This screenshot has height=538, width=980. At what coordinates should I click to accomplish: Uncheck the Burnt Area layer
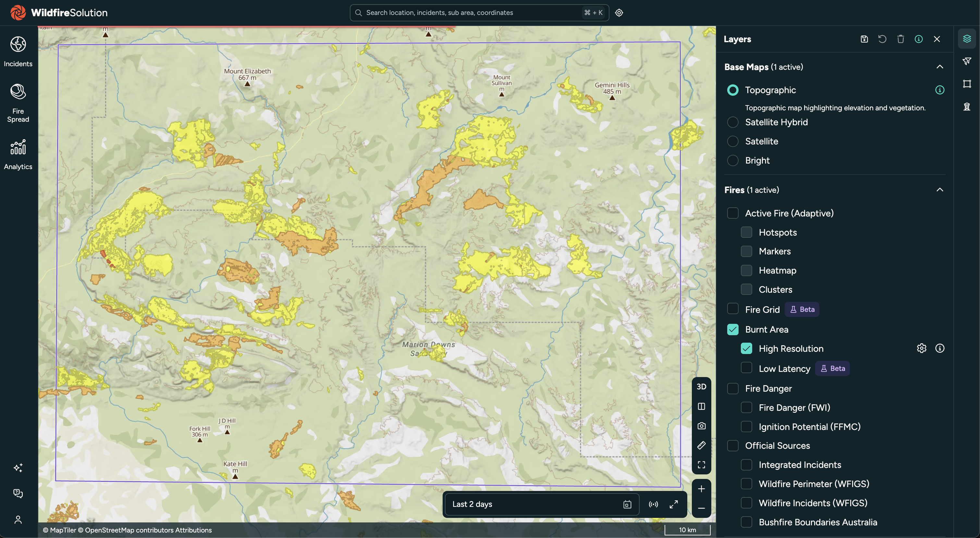(732, 329)
